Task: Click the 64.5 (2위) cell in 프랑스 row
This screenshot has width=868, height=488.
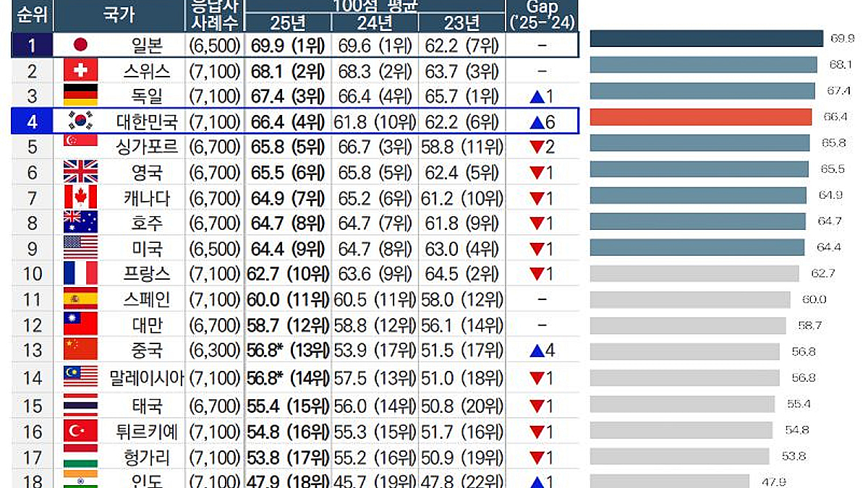Action: point(461,274)
